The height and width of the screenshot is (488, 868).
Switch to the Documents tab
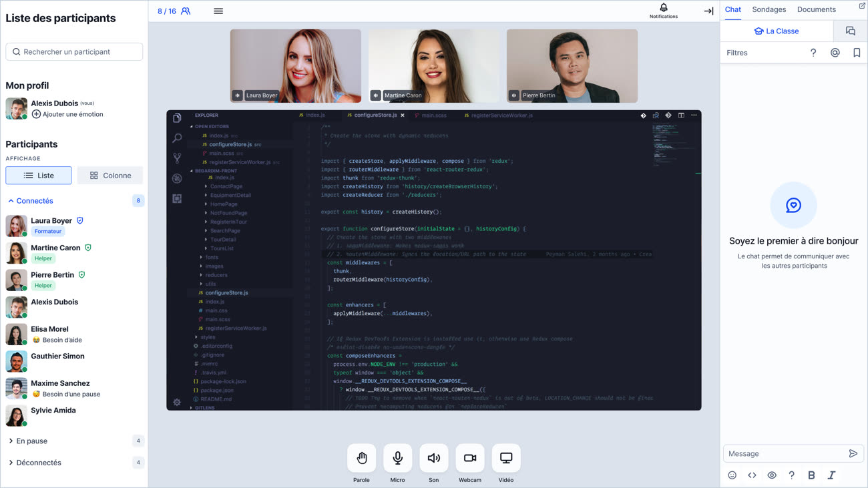(817, 9)
